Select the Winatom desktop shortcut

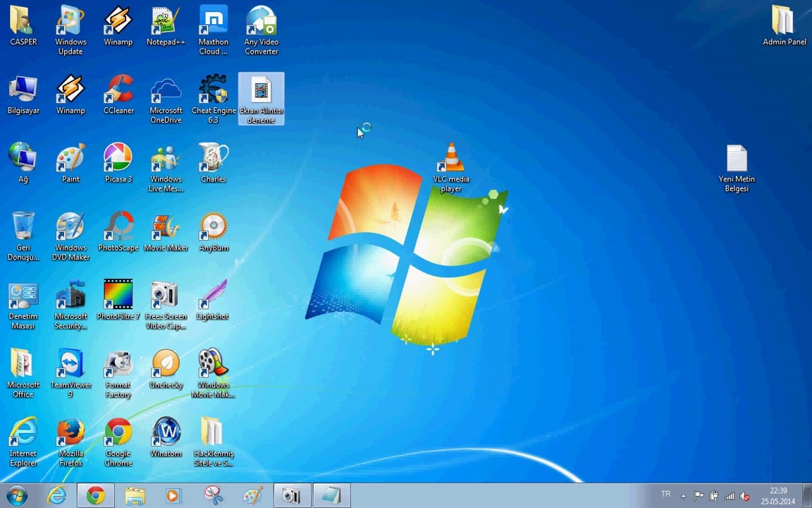[166, 437]
